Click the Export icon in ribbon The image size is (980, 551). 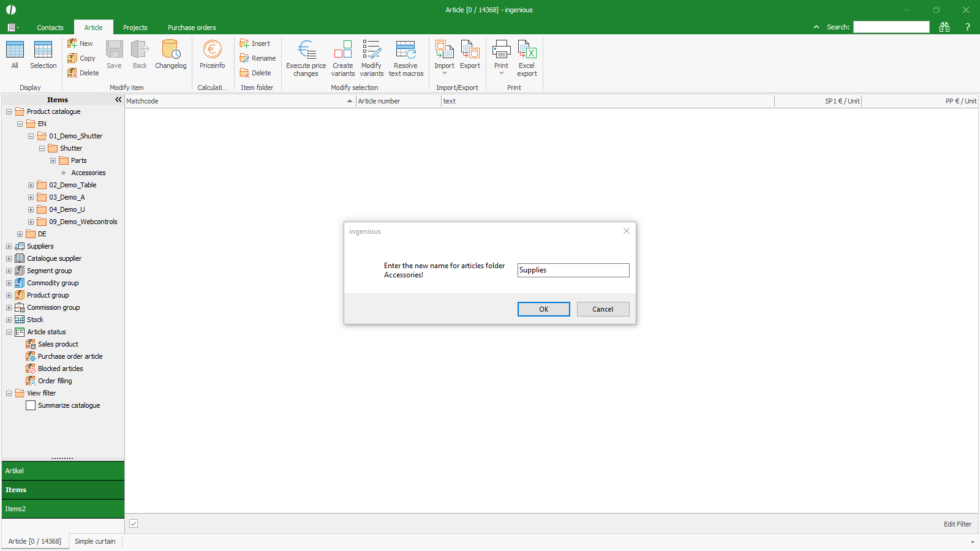[x=470, y=50]
